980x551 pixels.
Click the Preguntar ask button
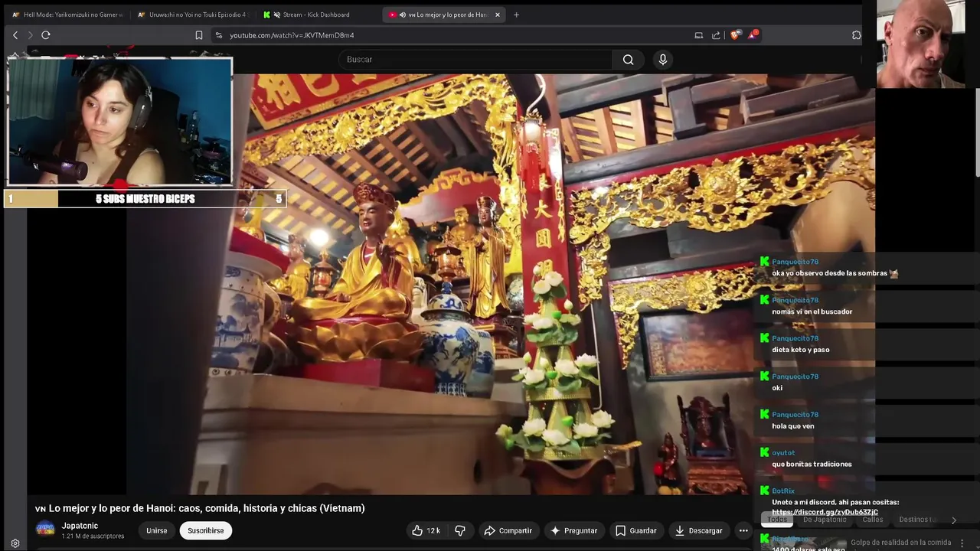[573, 530]
